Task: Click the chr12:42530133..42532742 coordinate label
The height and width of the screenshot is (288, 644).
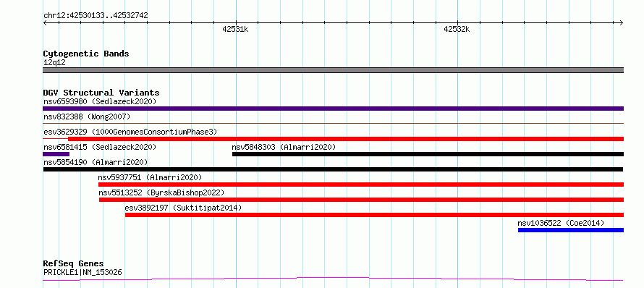Action: tap(96, 16)
